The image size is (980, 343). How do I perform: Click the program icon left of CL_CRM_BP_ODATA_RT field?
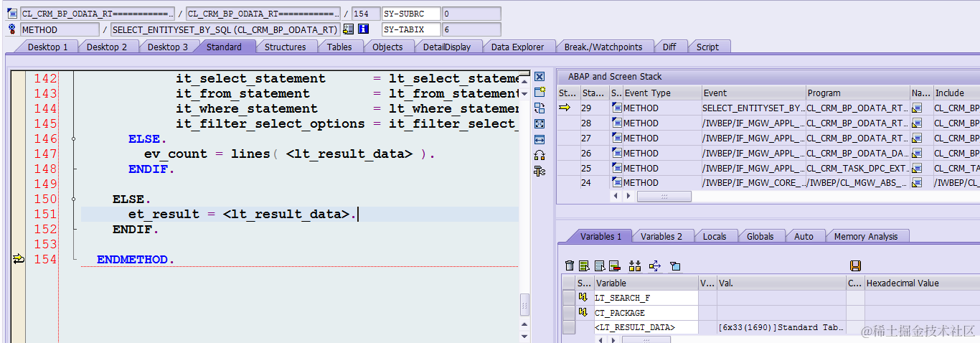click(x=11, y=14)
